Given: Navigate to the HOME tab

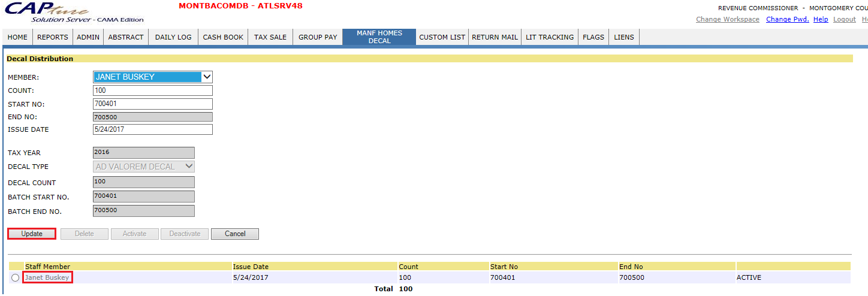Looking at the screenshot, I should pyautogui.click(x=17, y=37).
